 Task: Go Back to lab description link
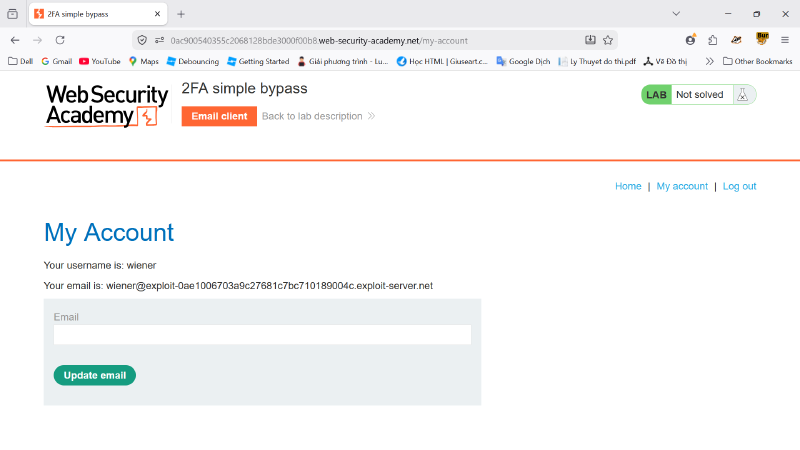click(318, 116)
